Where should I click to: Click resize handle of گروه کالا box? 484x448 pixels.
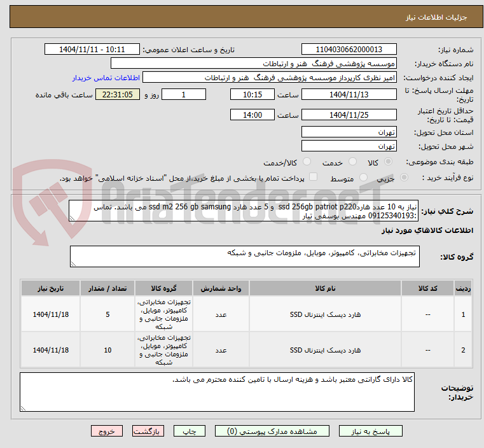(73, 264)
